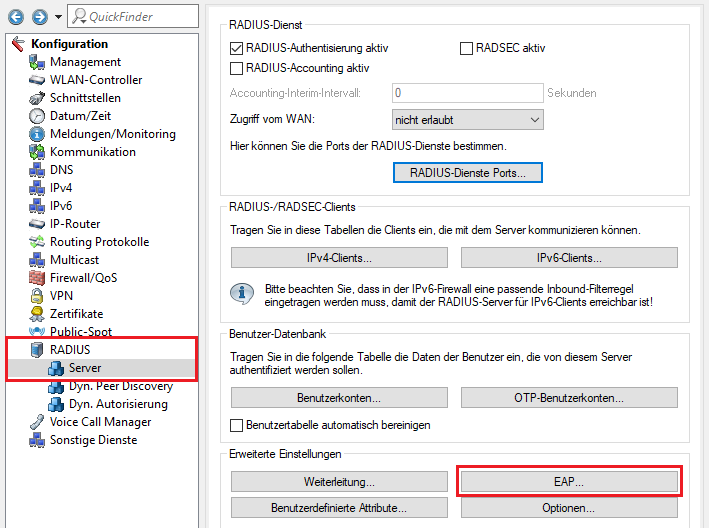
Task: Click the Zertifikate ribbon icon
Action: click(37, 314)
